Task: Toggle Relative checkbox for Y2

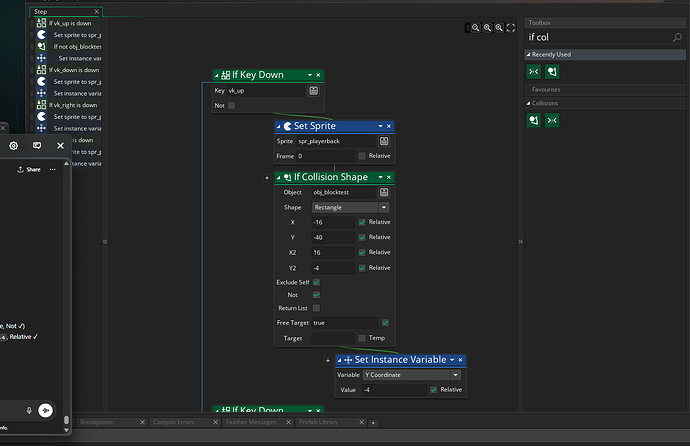Action: pos(362,268)
